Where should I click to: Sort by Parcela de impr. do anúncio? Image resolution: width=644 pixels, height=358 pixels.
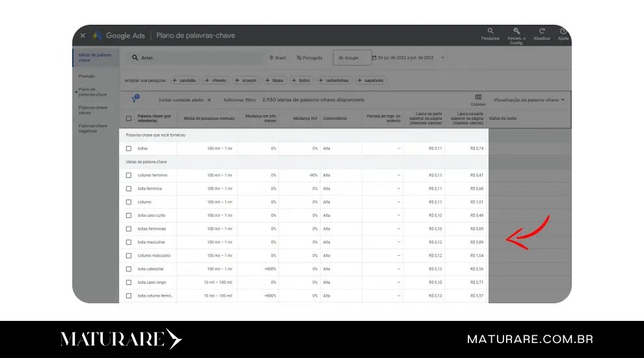(384, 118)
